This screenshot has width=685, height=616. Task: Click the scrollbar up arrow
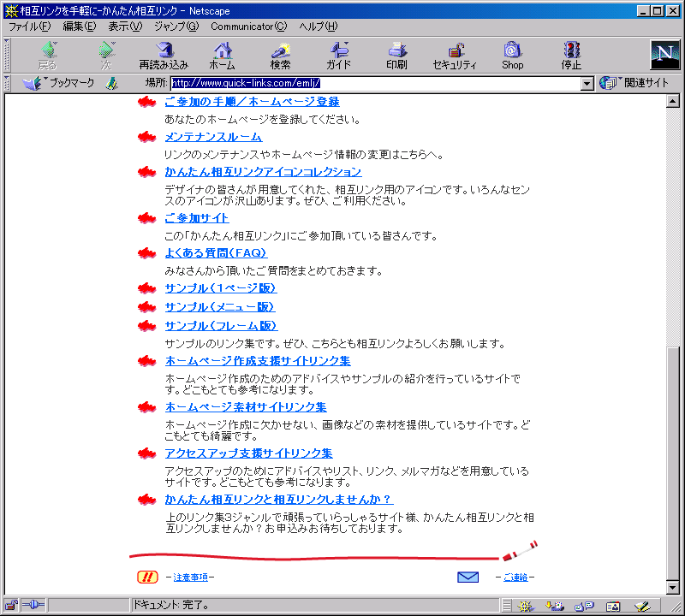(673, 101)
